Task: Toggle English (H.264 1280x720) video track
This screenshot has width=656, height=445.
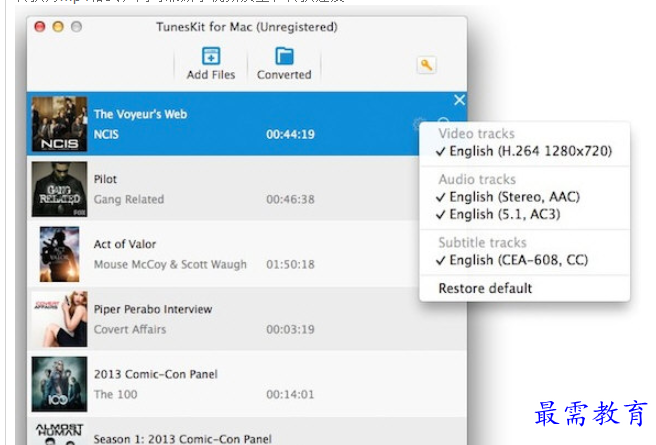Action: coord(524,151)
